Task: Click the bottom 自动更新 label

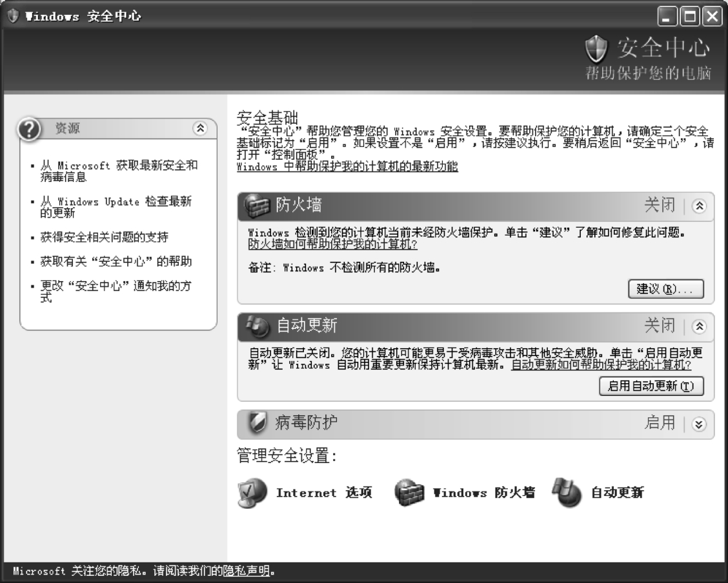Action: (x=618, y=493)
